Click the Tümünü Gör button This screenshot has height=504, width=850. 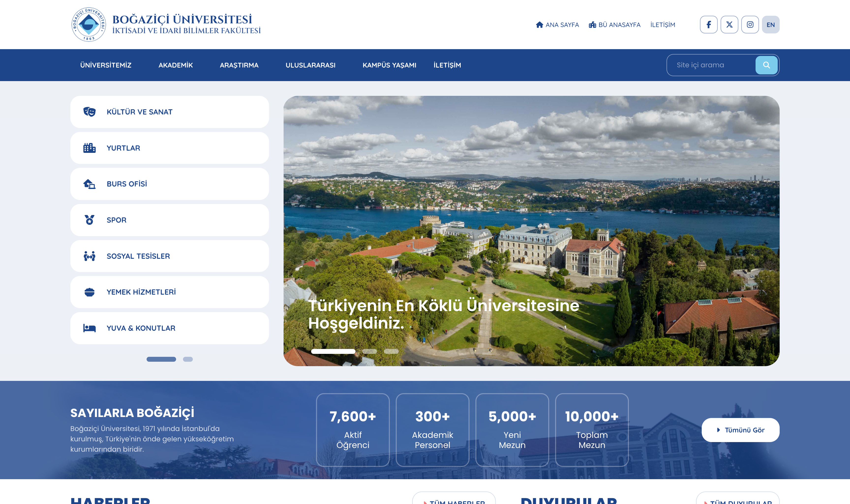(x=740, y=430)
